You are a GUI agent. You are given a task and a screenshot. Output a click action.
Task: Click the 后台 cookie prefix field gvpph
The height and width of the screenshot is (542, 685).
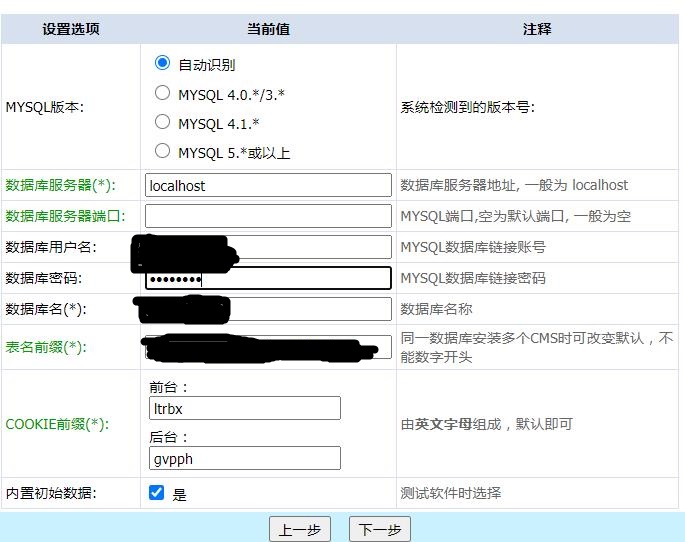(x=245, y=458)
